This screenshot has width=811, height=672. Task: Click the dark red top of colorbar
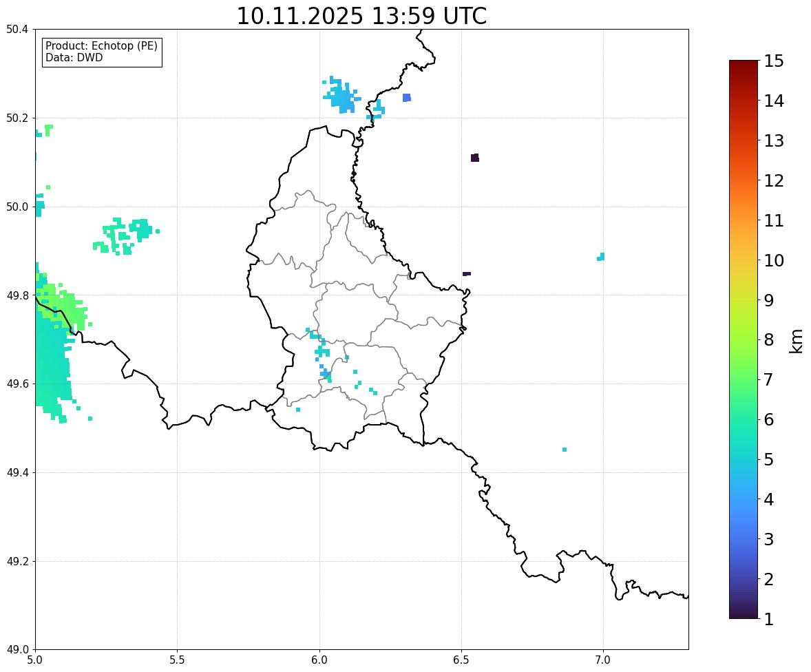click(744, 66)
